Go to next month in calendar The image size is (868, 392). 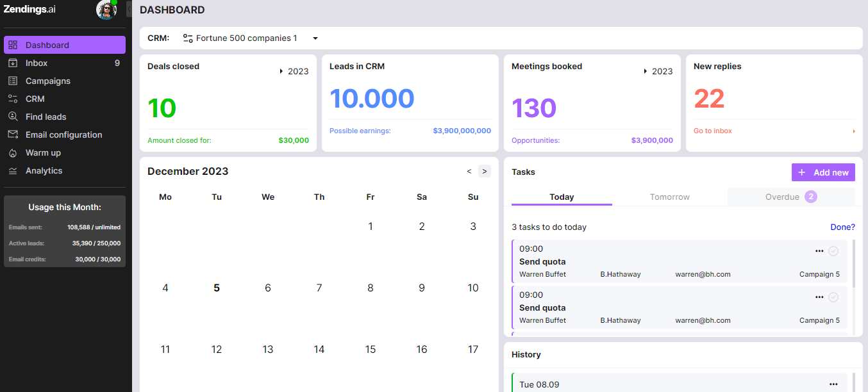coord(485,171)
